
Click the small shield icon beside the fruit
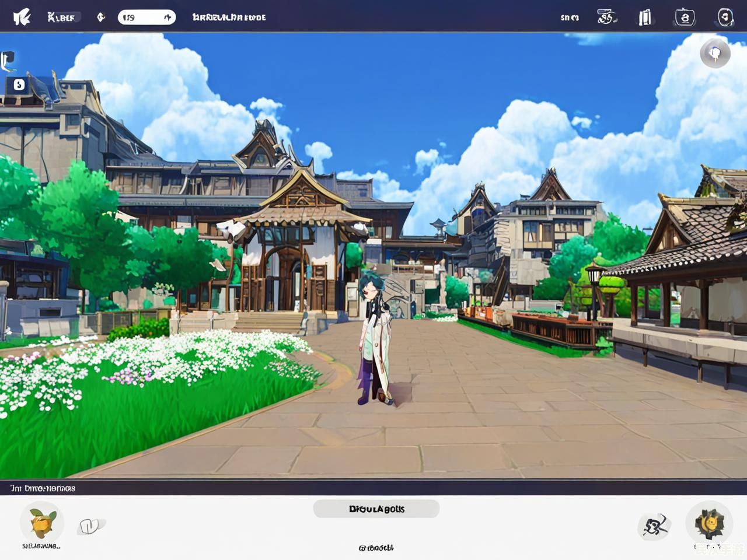pyautogui.click(x=89, y=526)
